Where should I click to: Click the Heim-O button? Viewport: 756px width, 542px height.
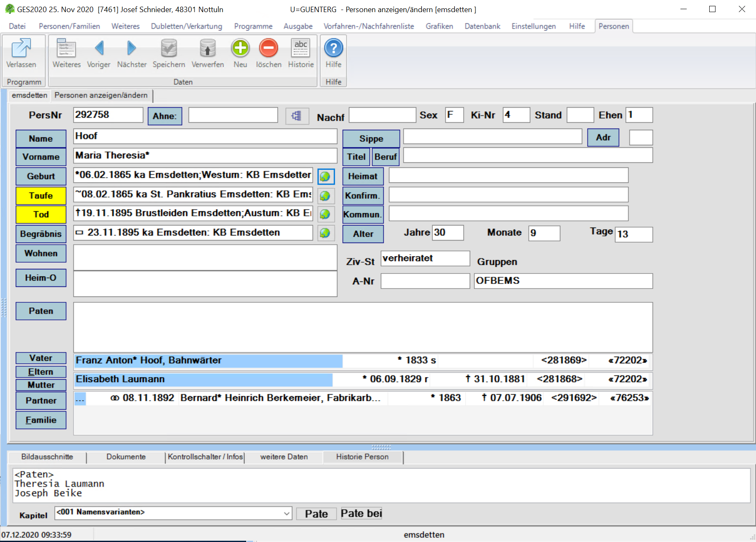click(41, 278)
